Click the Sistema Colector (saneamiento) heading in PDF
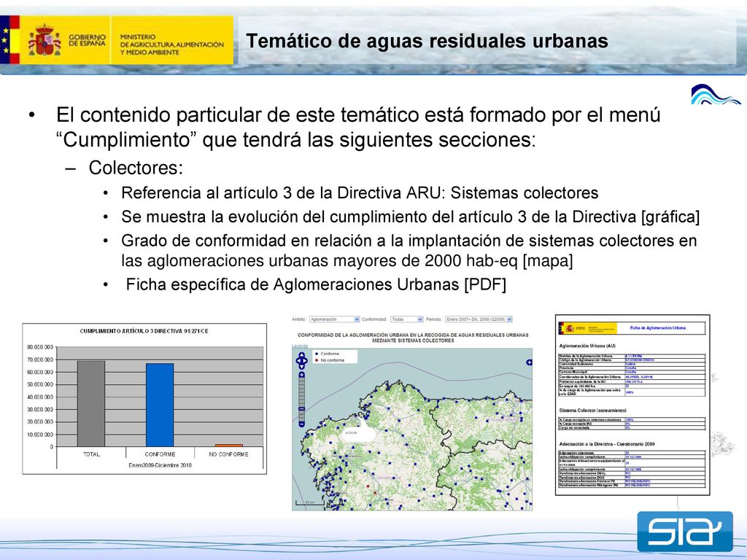747x560 pixels. click(592, 411)
